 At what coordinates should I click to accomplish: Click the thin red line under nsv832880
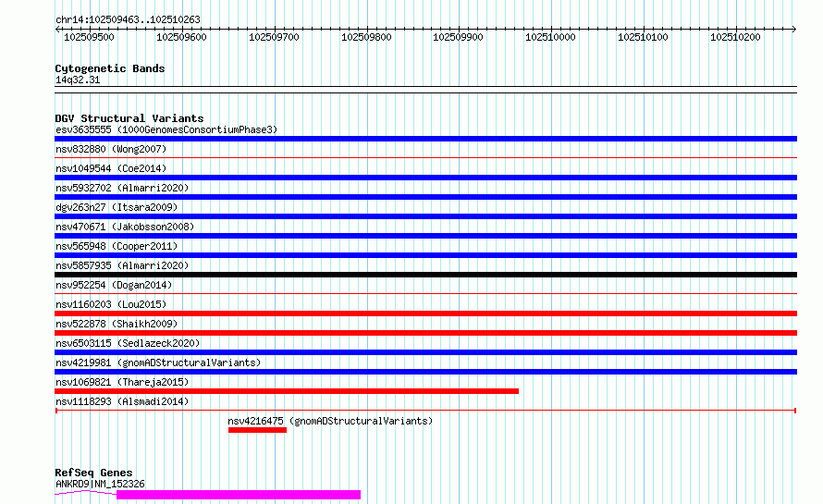(x=425, y=157)
